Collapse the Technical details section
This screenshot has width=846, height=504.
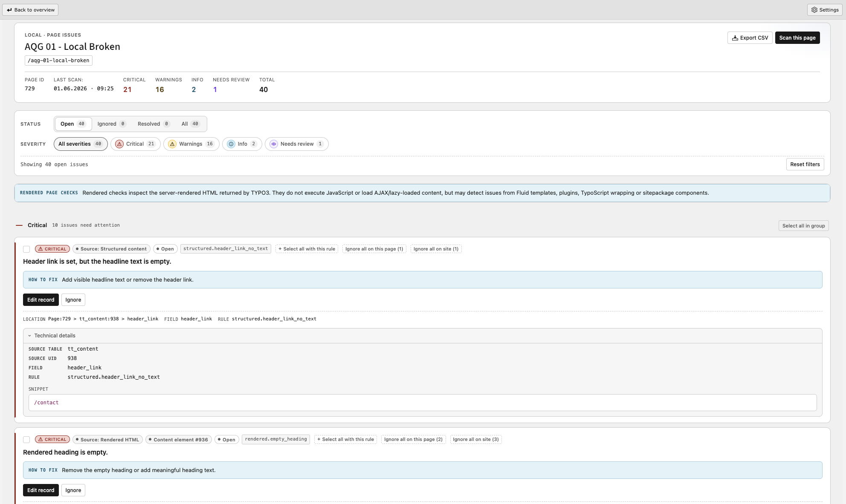click(422, 336)
